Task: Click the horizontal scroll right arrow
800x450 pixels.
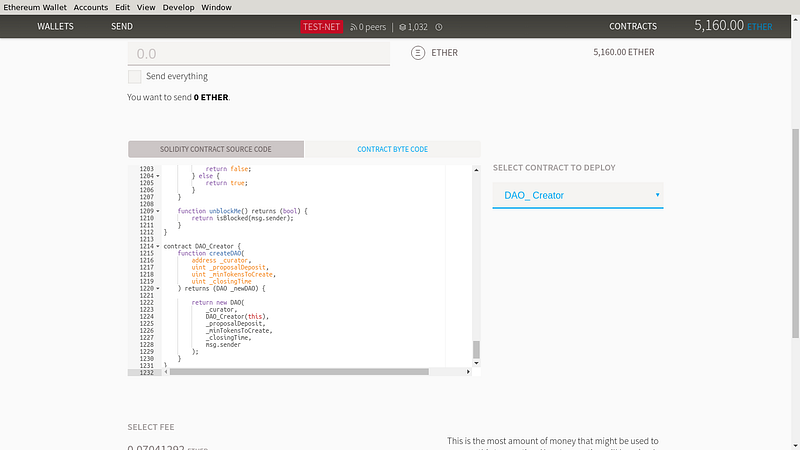Action: tap(468, 372)
